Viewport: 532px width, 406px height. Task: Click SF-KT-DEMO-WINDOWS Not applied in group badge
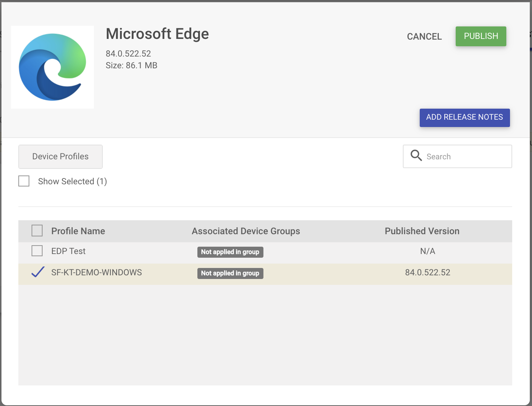click(x=230, y=273)
